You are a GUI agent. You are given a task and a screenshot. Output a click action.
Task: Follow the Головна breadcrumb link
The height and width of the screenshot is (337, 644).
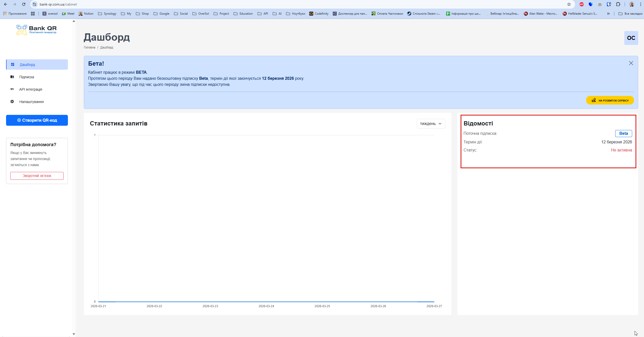tap(89, 47)
